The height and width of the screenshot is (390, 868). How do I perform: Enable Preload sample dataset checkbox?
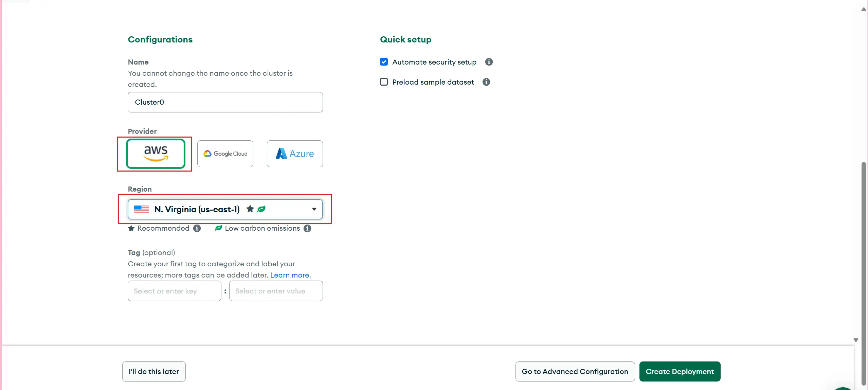click(x=384, y=82)
